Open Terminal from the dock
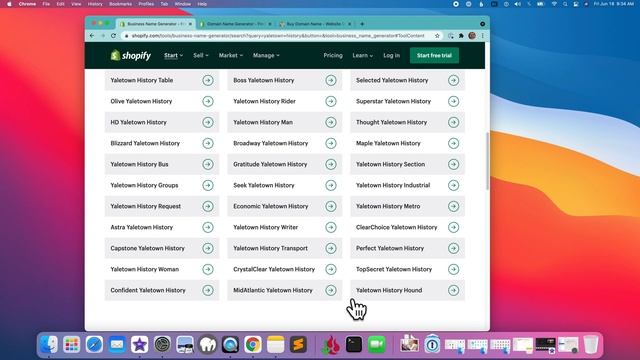The image size is (640, 360). click(354, 344)
